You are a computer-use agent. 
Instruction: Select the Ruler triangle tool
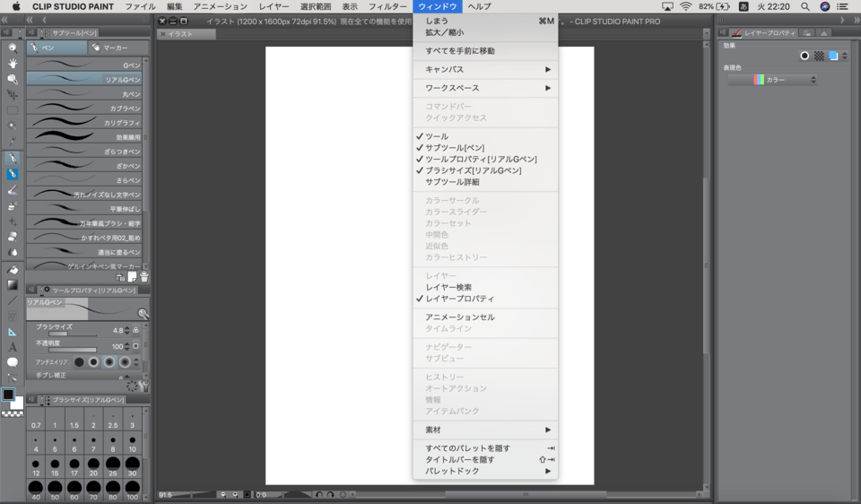pos(13,332)
